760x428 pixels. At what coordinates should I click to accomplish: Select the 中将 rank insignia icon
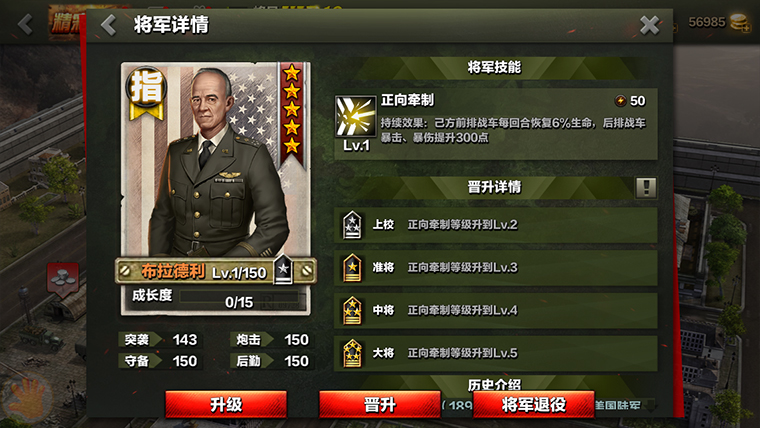tap(352, 310)
